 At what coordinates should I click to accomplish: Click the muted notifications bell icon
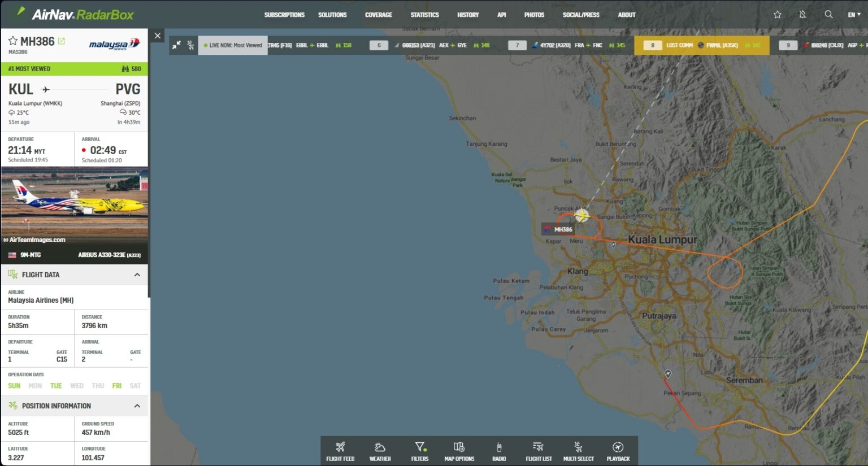802,15
